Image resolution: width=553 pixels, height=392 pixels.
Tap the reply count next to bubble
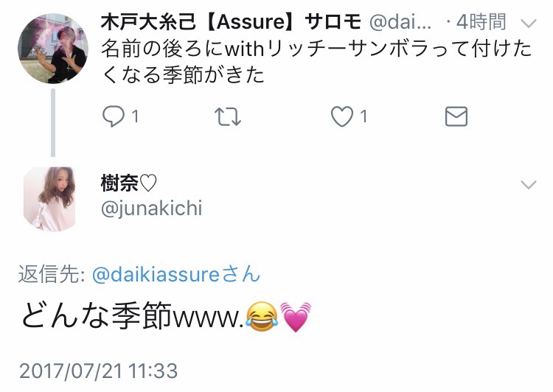click(x=135, y=116)
